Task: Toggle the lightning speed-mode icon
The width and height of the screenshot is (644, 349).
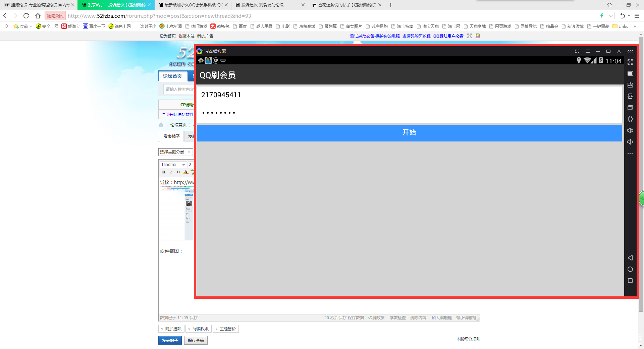Action: 602,16
